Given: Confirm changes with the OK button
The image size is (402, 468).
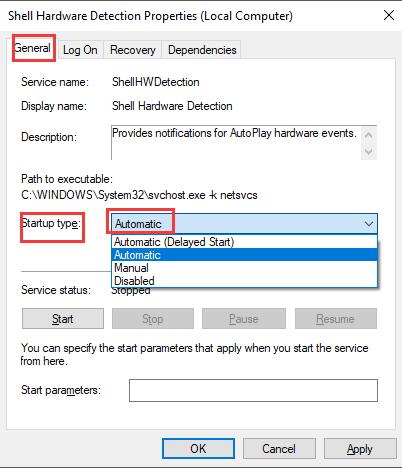Looking at the screenshot, I should [198, 449].
